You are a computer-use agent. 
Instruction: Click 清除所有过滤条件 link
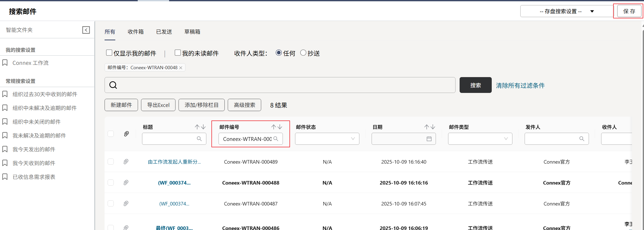click(520, 85)
